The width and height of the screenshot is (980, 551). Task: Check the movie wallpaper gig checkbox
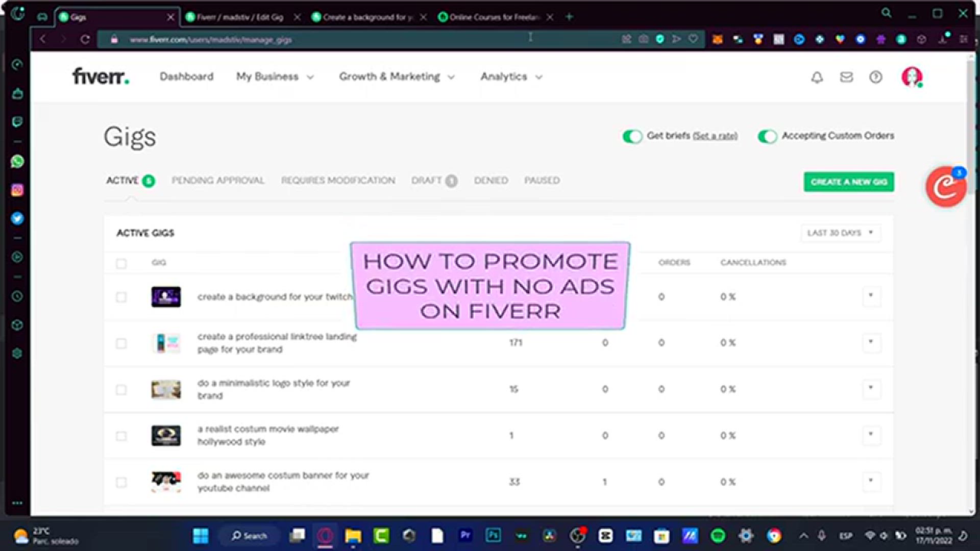[x=121, y=436]
